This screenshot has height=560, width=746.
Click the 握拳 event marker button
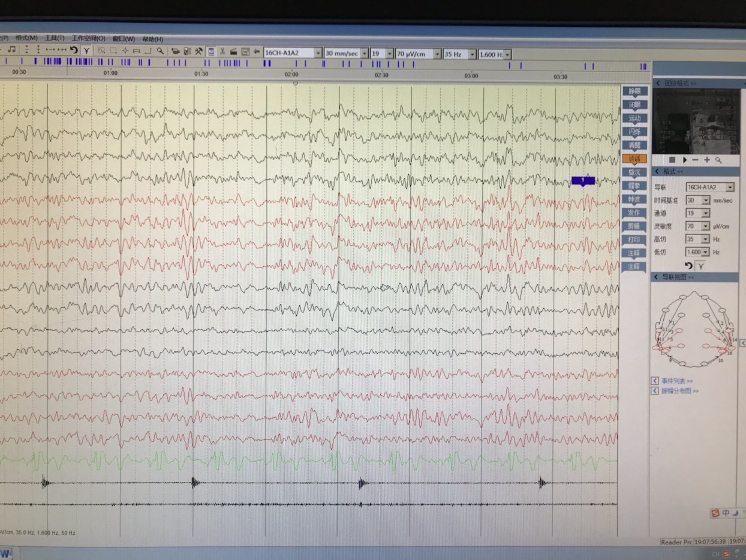[x=634, y=186]
